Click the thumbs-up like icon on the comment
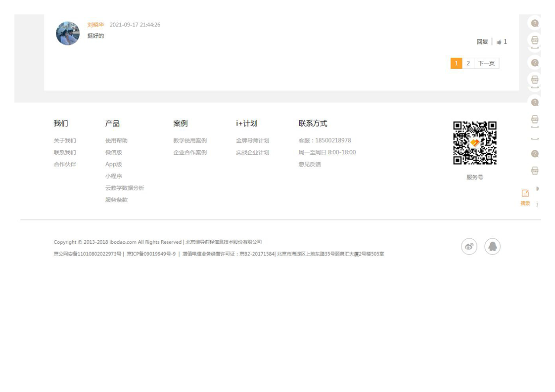 point(499,42)
